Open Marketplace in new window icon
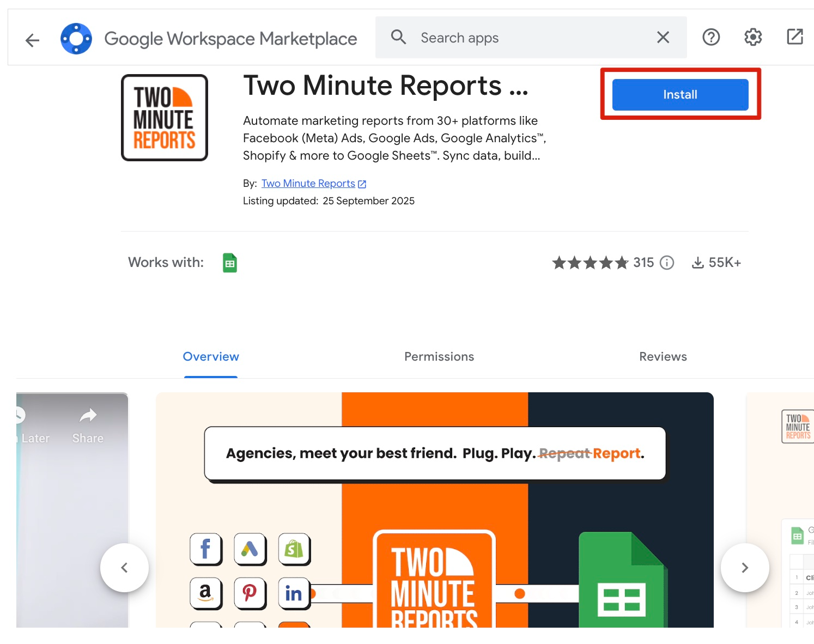 click(795, 37)
